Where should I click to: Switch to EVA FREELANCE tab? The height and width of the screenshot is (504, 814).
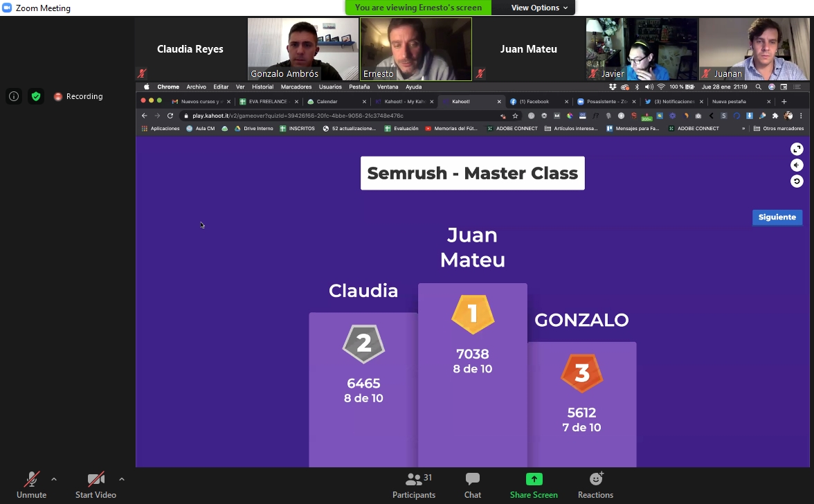tap(269, 101)
